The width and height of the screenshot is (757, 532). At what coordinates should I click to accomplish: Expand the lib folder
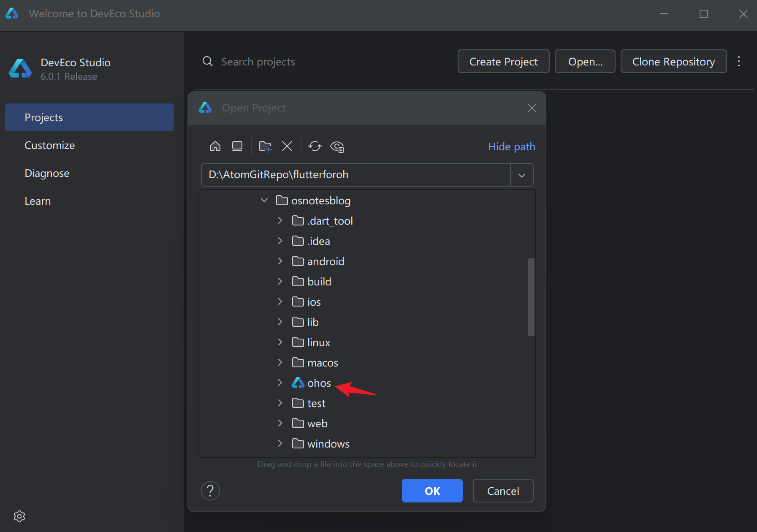click(x=280, y=322)
